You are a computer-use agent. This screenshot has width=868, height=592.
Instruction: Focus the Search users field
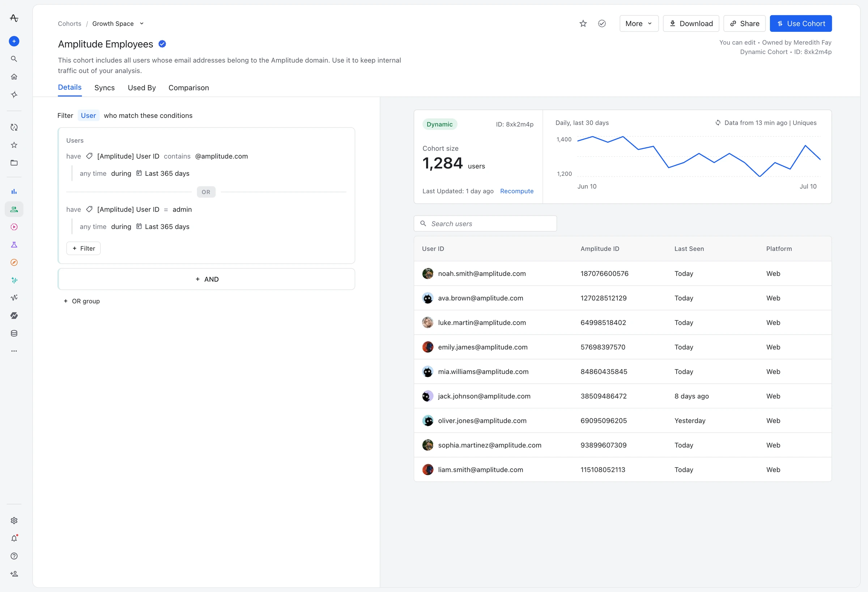tap(485, 223)
